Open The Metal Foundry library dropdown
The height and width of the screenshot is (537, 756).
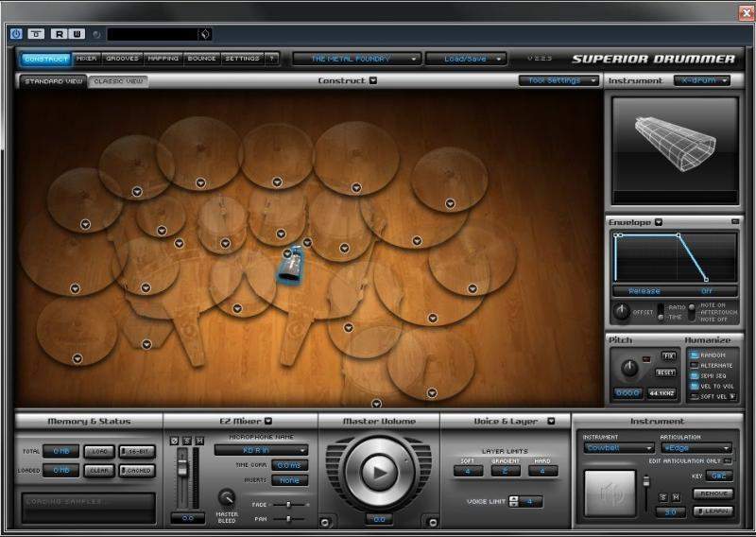click(x=355, y=59)
